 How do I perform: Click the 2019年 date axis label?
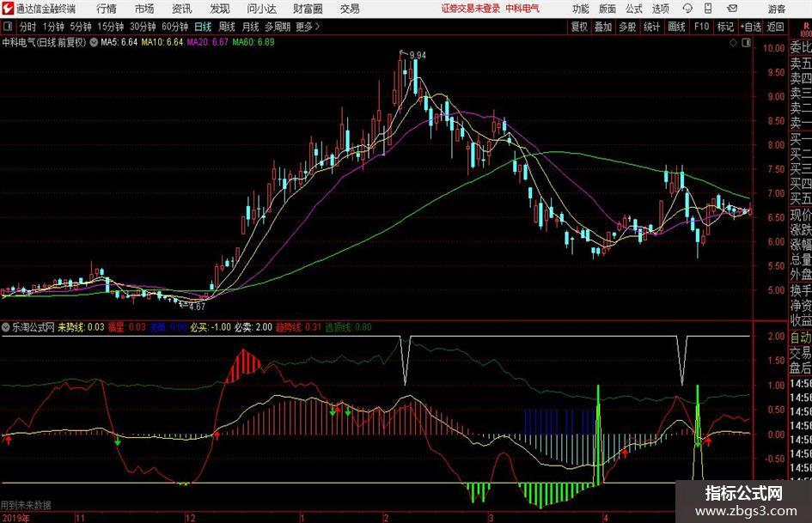[x=15, y=518]
